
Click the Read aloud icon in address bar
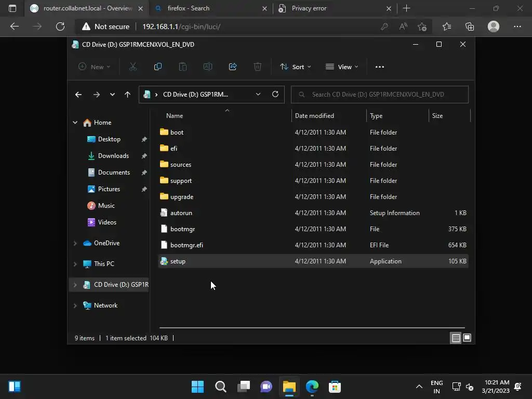403,26
